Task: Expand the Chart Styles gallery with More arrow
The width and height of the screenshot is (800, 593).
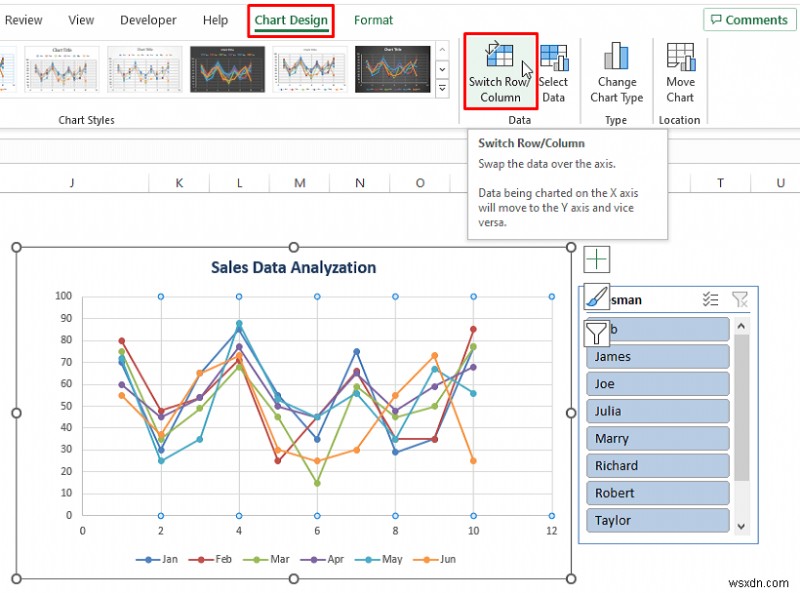Action: click(x=441, y=89)
